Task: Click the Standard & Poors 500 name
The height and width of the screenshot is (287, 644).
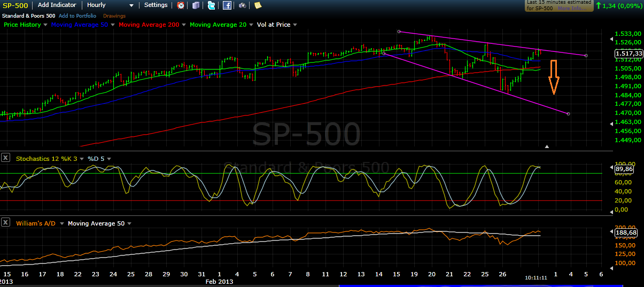Action: pos(28,16)
